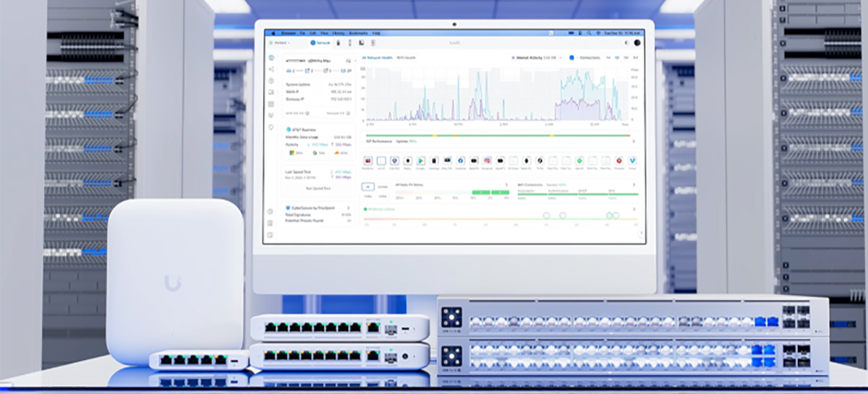The height and width of the screenshot is (394, 868).
Task: Select the All radio band filter
Action: 367,187
